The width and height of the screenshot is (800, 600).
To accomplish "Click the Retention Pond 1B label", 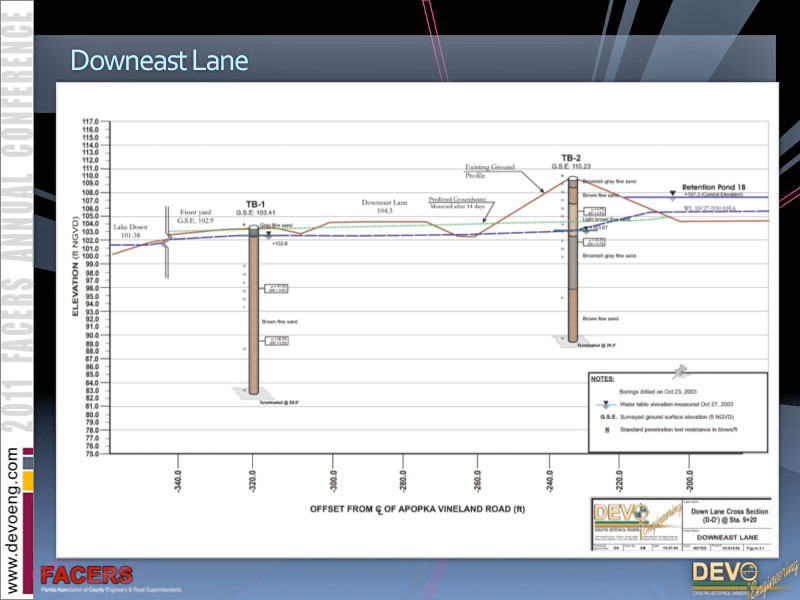I will pyautogui.click(x=715, y=187).
